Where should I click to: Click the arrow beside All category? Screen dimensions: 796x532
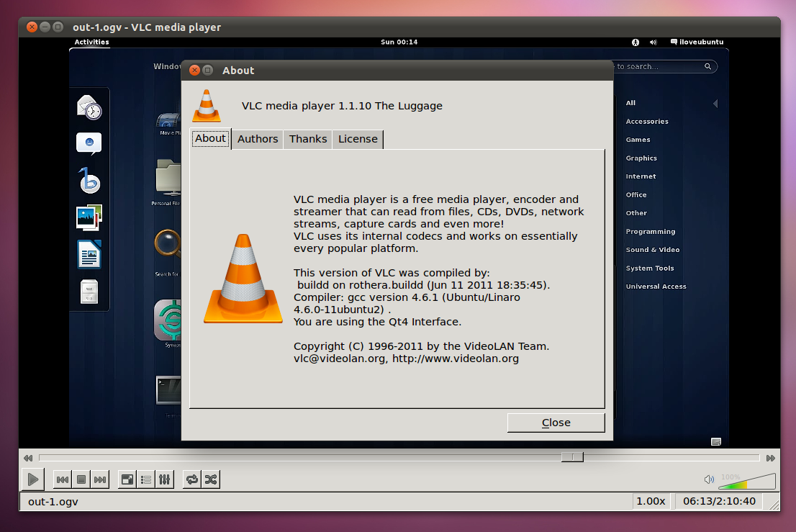[715, 104]
